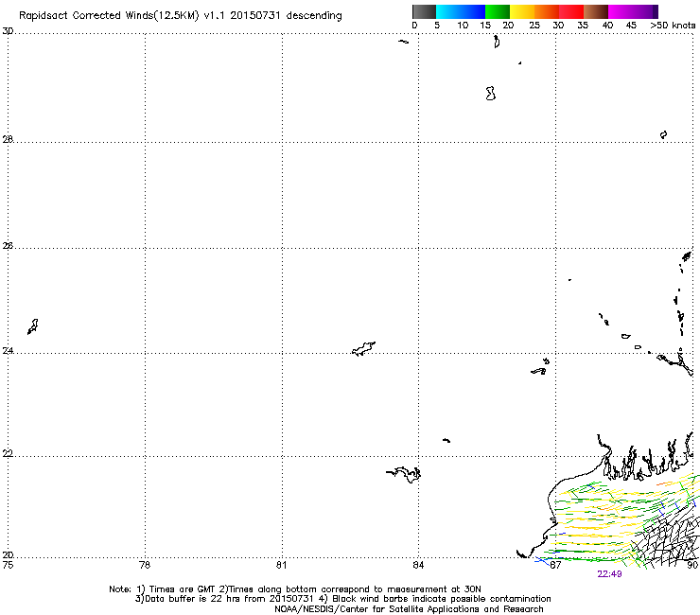Click the blue 5-15 knots legend segment
Image resolution: width=700 pixels, height=615 pixels.
tap(461, 11)
